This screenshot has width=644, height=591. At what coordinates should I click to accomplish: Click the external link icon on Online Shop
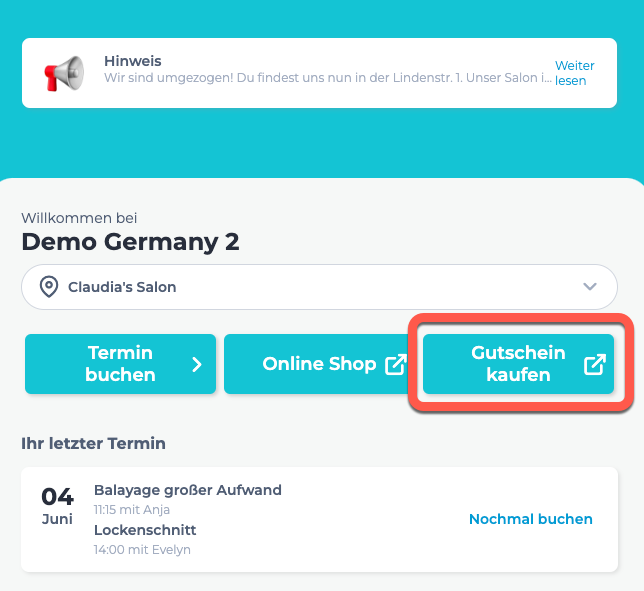coord(396,364)
